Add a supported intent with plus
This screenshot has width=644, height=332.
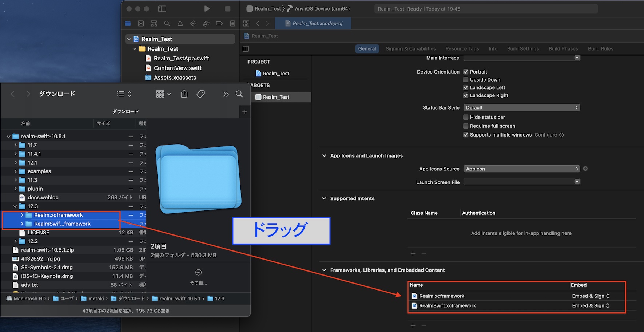click(x=413, y=253)
